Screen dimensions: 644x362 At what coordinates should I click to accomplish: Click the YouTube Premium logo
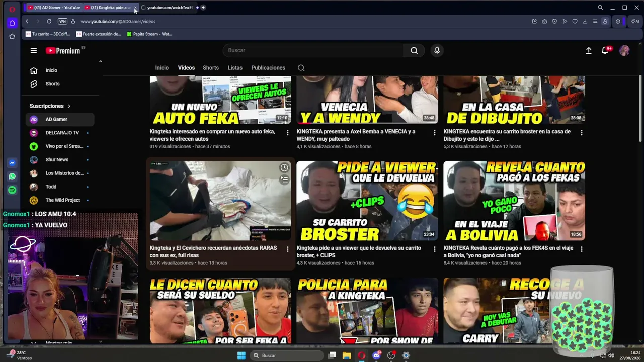(63, 50)
